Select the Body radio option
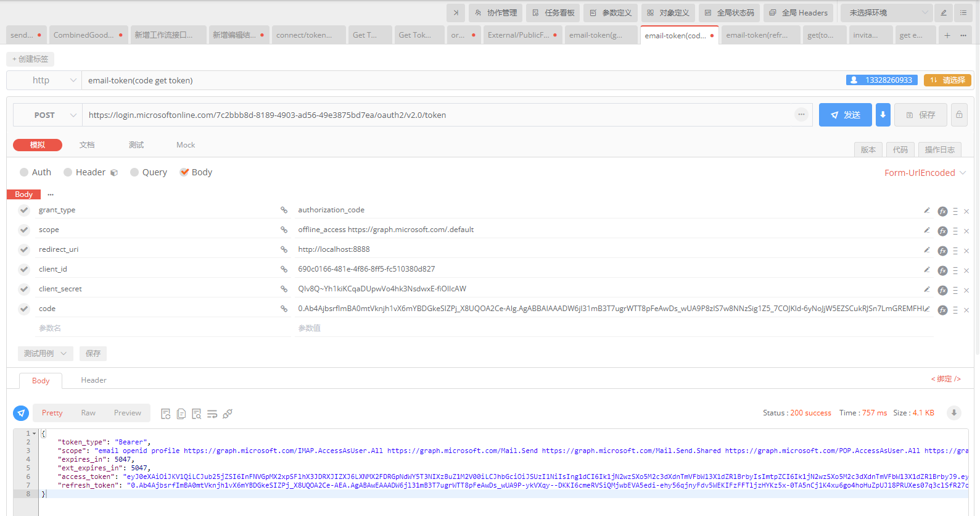 coord(196,172)
